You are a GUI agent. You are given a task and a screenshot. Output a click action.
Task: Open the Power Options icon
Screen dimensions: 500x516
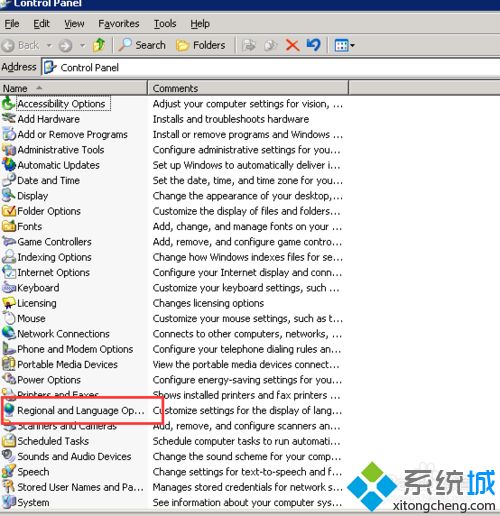(8, 380)
